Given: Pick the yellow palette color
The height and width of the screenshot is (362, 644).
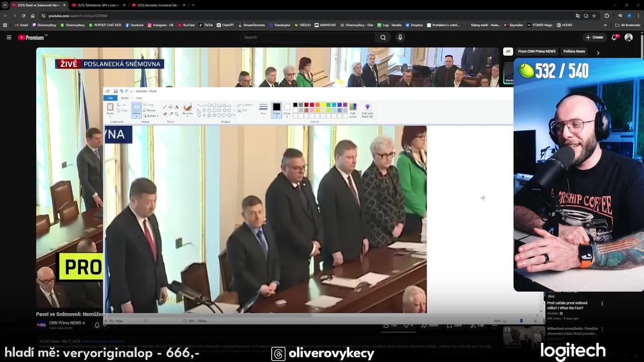Looking at the screenshot, I should point(323,105).
